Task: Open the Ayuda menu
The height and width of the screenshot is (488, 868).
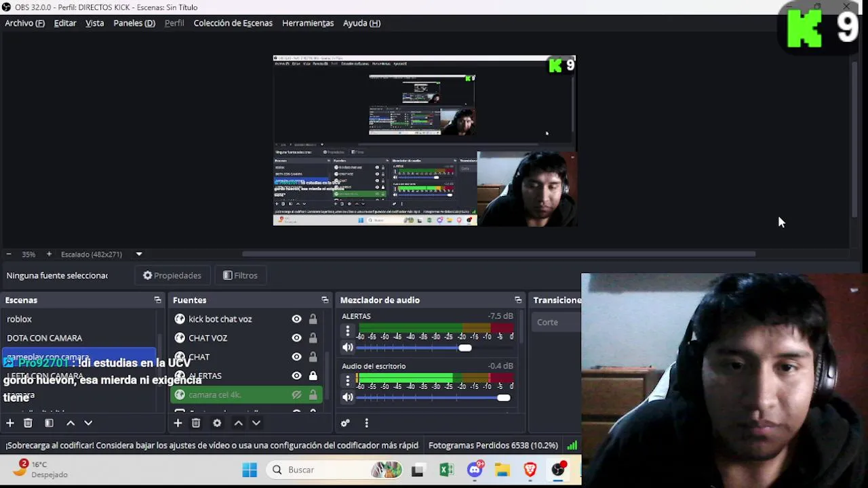Action: pos(361,23)
